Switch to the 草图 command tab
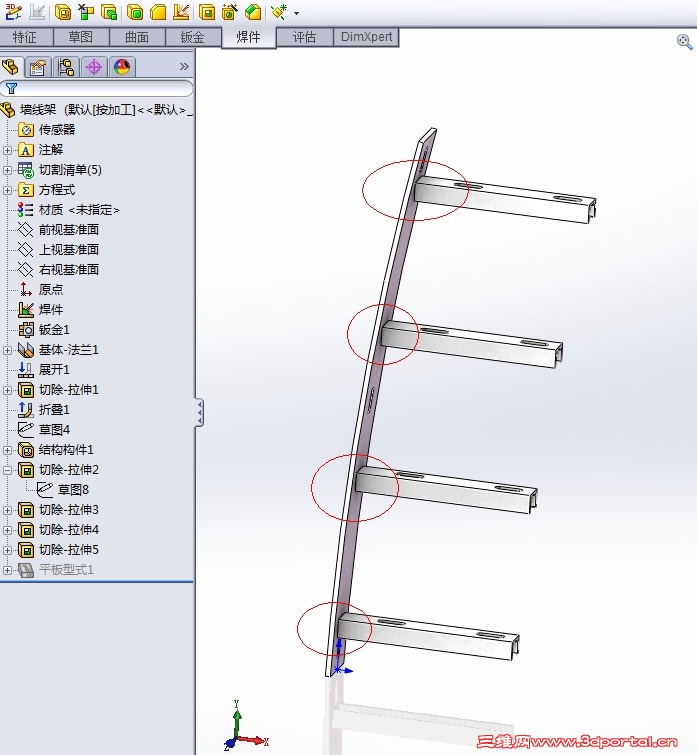The width and height of the screenshot is (697, 755). pyautogui.click(x=81, y=37)
